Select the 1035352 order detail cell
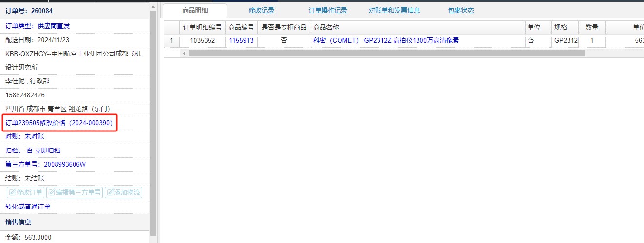This screenshot has height=243, width=644. (202, 41)
